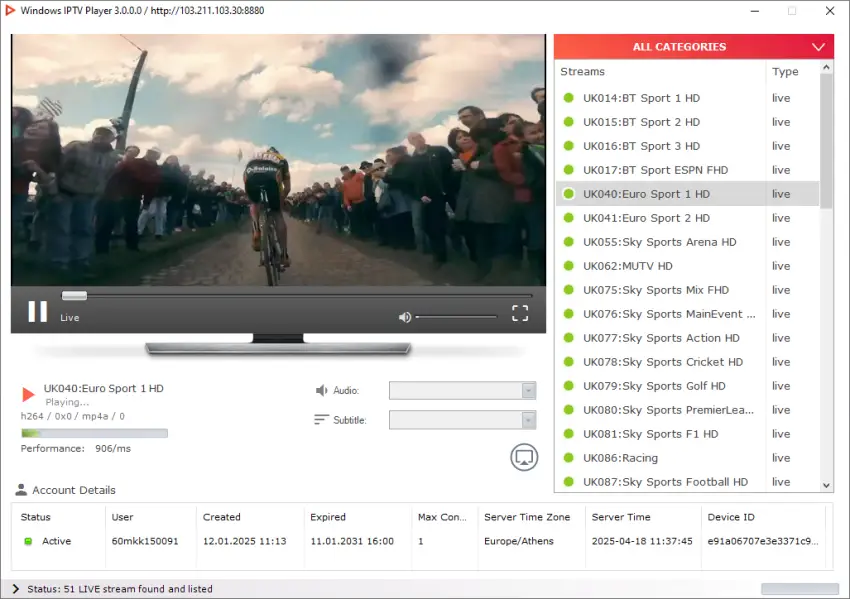Viewport: 850px width, 599px height.
Task: Click the green status dot for UK062:MUTV HD
Action: [x=569, y=266]
